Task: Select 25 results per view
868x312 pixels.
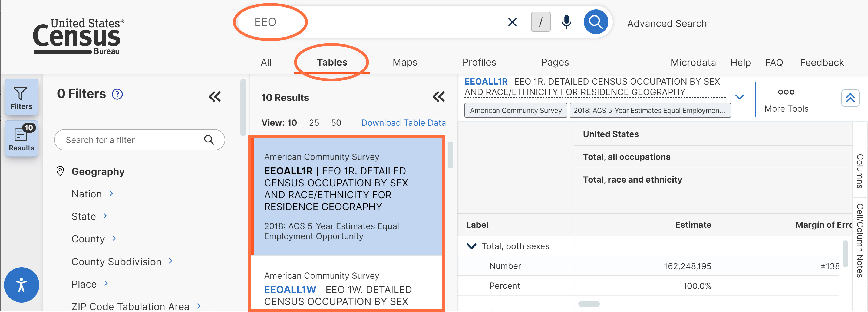Action: point(314,122)
